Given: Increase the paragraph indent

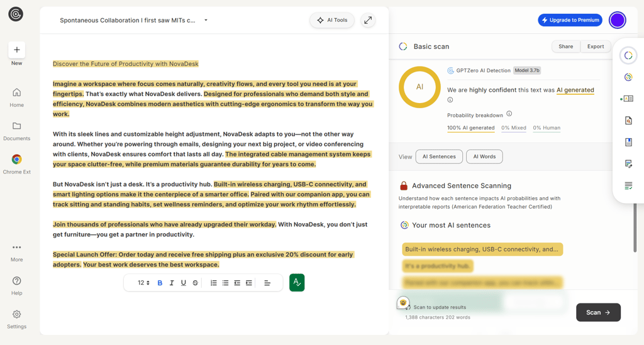Looking at the screenshot, I should (x=249, y=283).
